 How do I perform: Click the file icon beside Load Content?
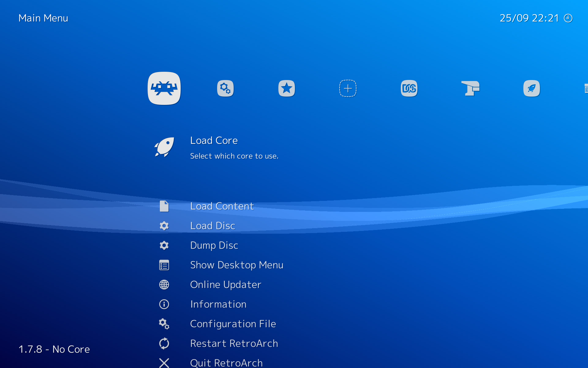[x=164, y=206]
